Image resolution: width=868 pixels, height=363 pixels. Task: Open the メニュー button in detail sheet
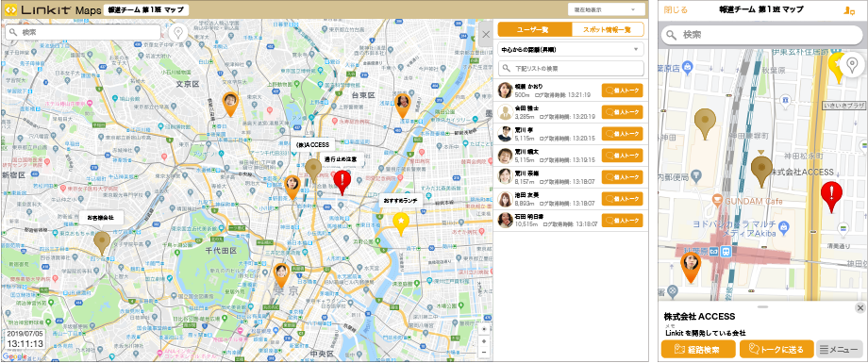tap(839, 349)
